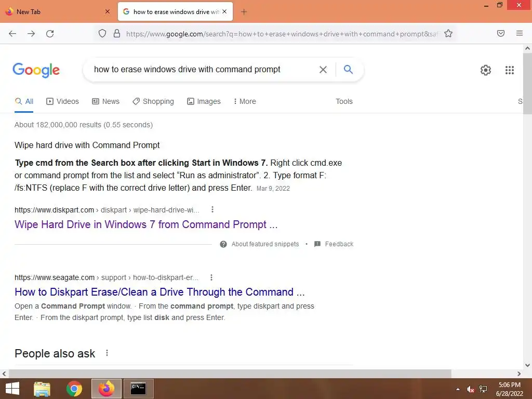
Task: Open search Tools options
Action: click(344, 101)
